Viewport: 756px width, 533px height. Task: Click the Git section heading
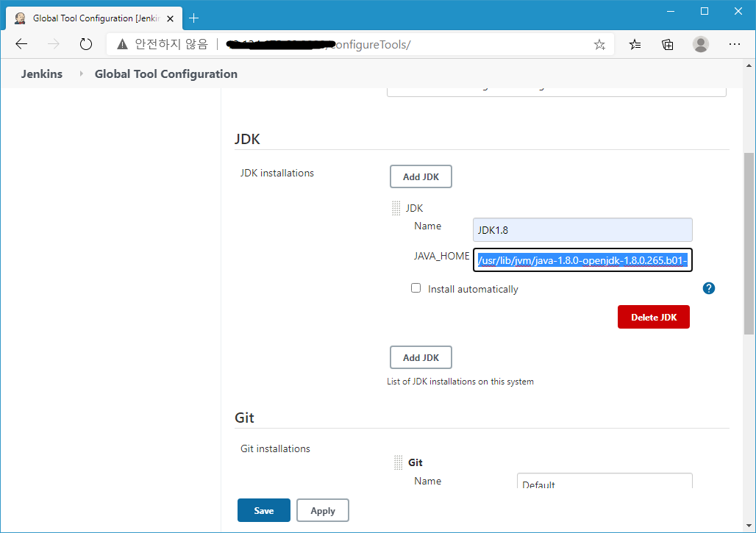244,418
